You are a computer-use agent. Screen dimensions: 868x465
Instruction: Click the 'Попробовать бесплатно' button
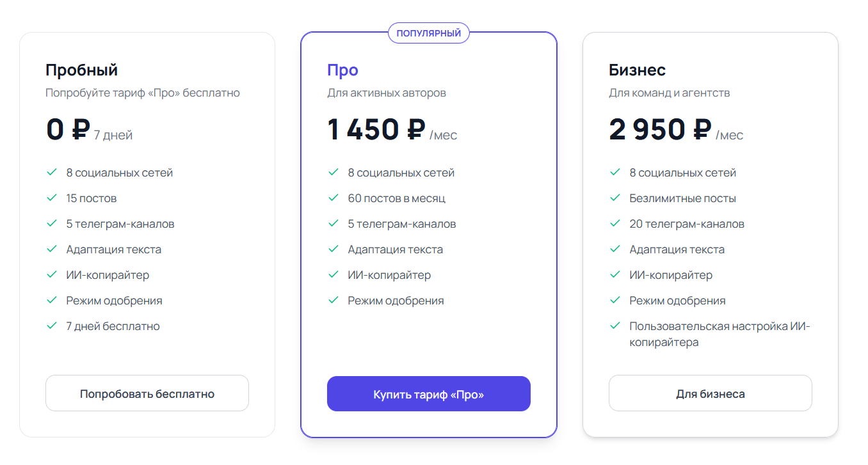pyautogui.click(x=147, y=393)
